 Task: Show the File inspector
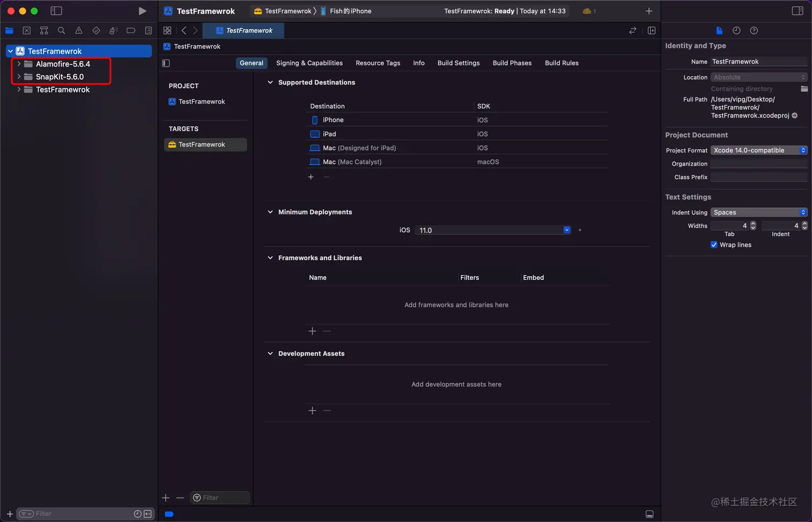[x=719, y=31]
